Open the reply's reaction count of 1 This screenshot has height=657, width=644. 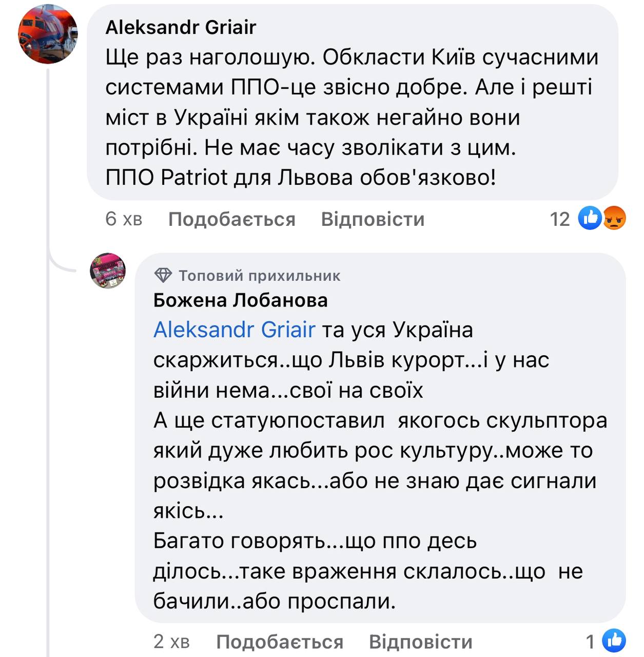(591, 642)
